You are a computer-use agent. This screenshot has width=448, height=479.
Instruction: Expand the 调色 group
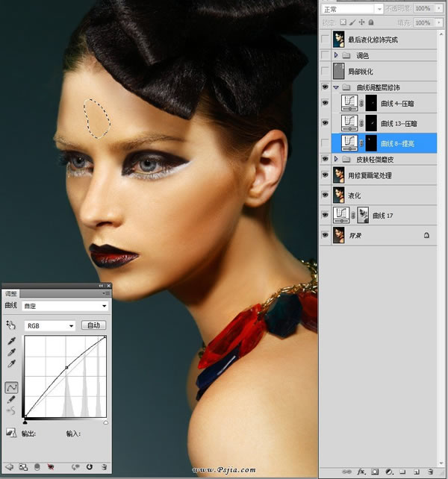pyautogui.click(x=336, y=55)
